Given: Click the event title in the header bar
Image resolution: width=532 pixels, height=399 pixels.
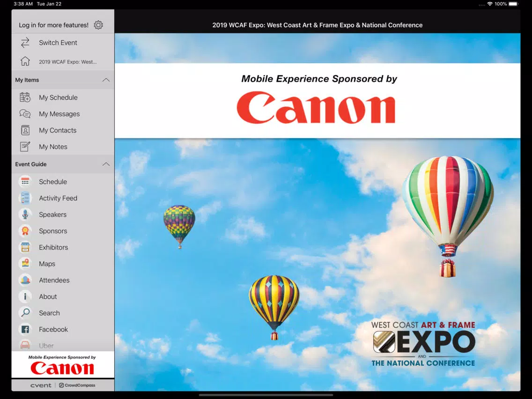Looking at the screenshot, I should click(317, 25).
